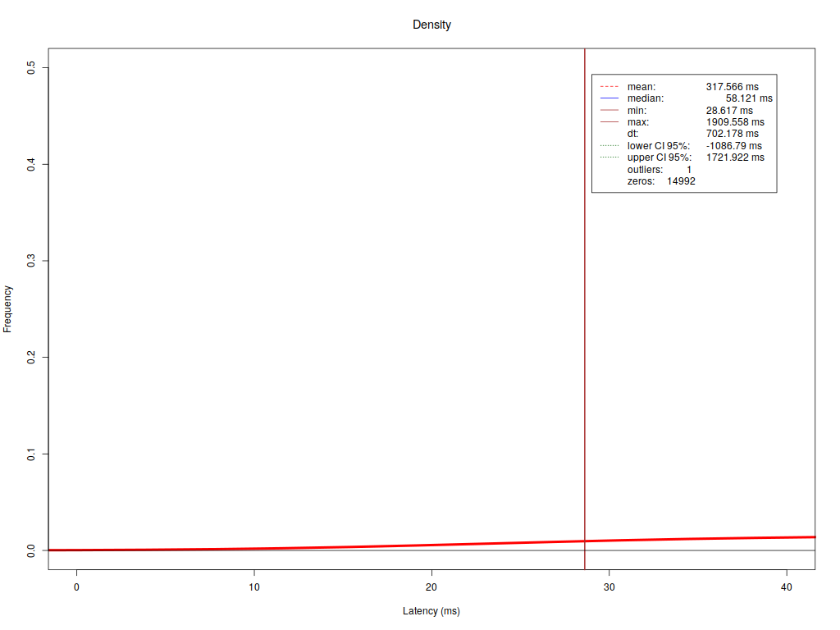The height and width of the screenshot is (630, 840).
Task: Click the dt value "702.178 ms"
Action: (732, 134)
